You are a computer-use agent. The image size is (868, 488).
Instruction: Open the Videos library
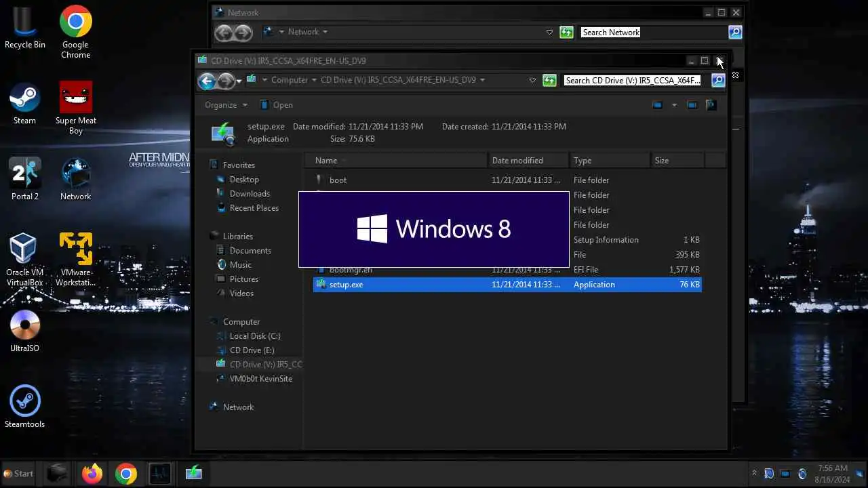(x=235, y=293)
